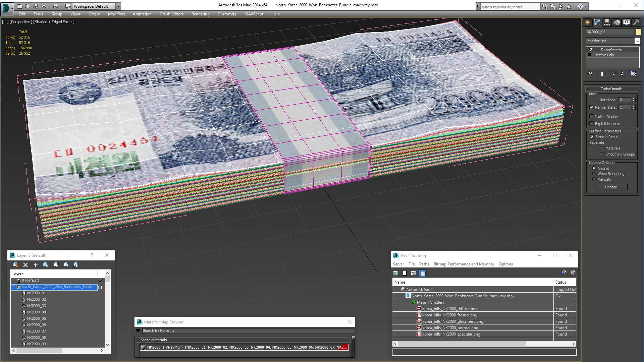Open Help dropdown arrow in title bar
The height and width of the screenshot is (362, 644).
coord(586,6)
